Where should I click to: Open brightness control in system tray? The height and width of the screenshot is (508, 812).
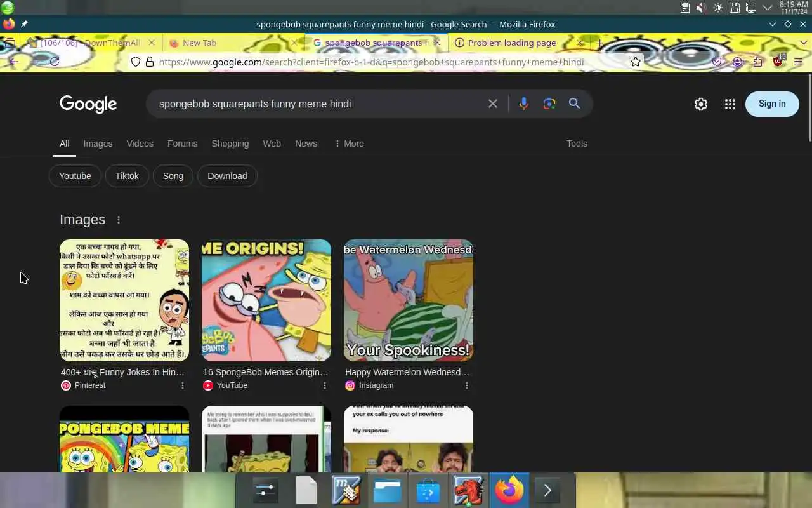(x=717, y=8)
